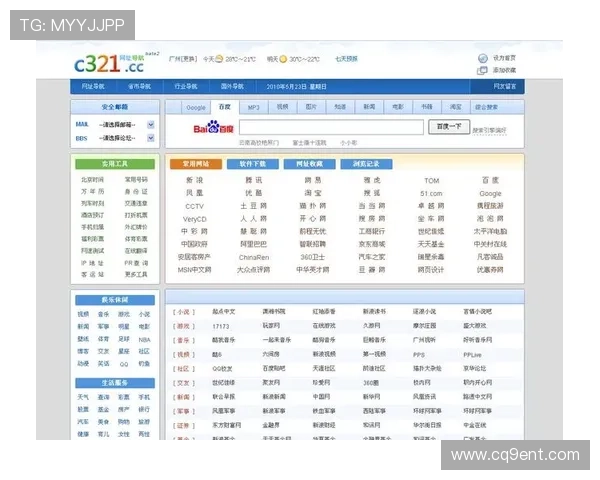Open the 中关村在线 site link

click(490, 244)
